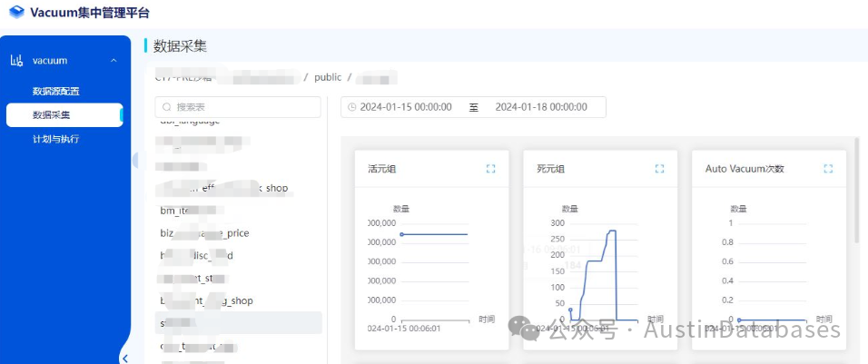Image resolution: width=868 pixels, height=364 pixels.
Task: Click the 数据采集 page heading
Action: 180,46
